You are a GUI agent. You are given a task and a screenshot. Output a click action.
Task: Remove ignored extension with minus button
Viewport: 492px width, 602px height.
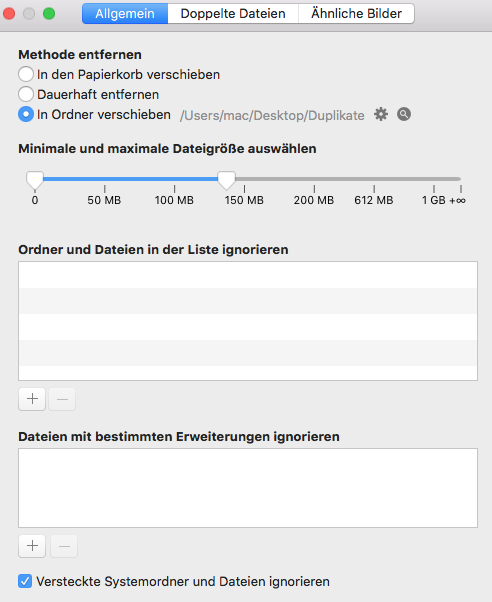[x=64, y=546]
